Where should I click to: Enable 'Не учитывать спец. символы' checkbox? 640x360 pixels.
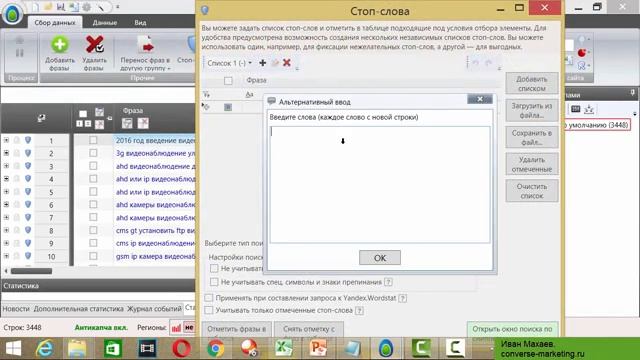pos(214,282)
